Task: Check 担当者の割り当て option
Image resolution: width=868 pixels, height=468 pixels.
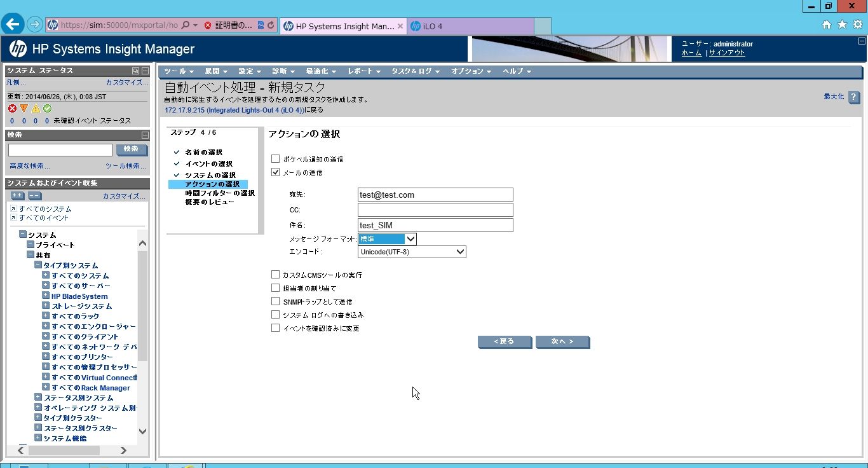Action: pos(275,288)
